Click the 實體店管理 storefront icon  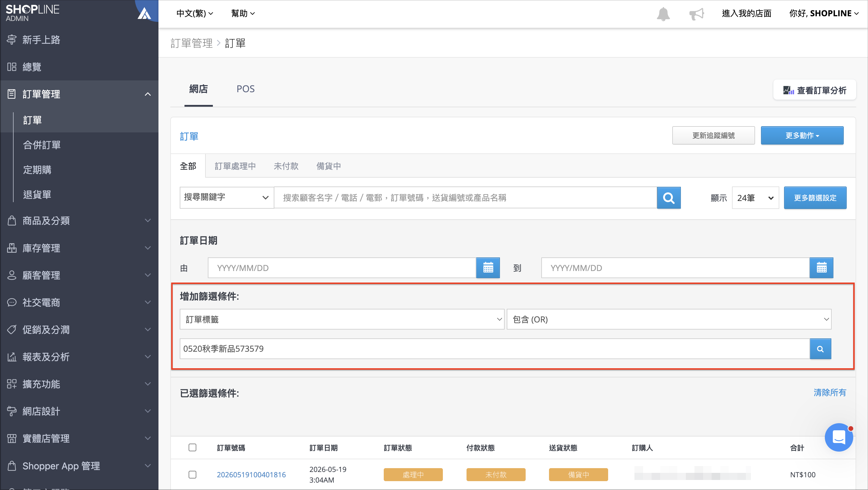pyautogui.click(x=12, y=439)
